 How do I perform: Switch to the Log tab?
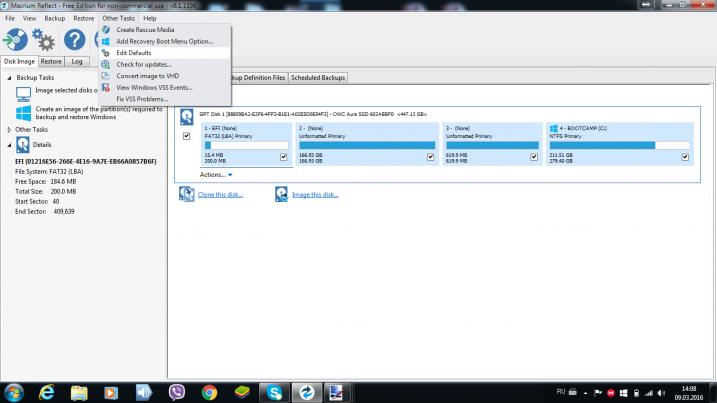click(x=77, y=61)
